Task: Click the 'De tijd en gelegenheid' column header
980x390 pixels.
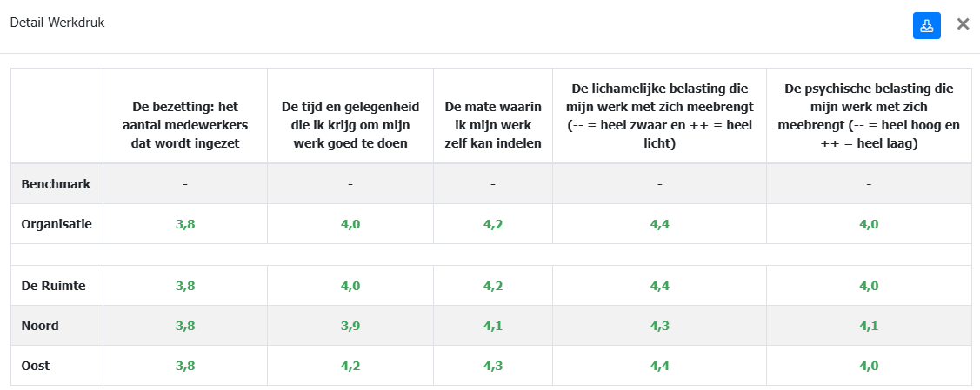Action: (350, 124)
